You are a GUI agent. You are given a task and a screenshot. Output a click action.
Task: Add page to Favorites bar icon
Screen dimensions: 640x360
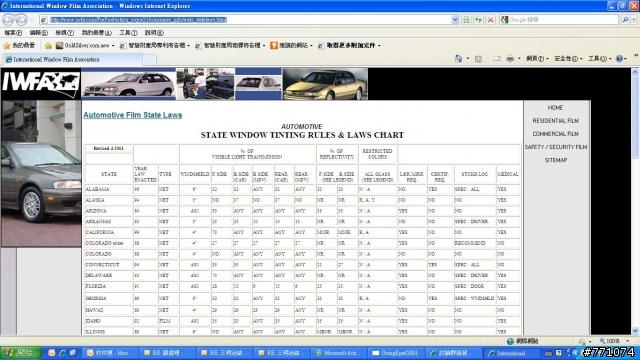tap(48, 45)
